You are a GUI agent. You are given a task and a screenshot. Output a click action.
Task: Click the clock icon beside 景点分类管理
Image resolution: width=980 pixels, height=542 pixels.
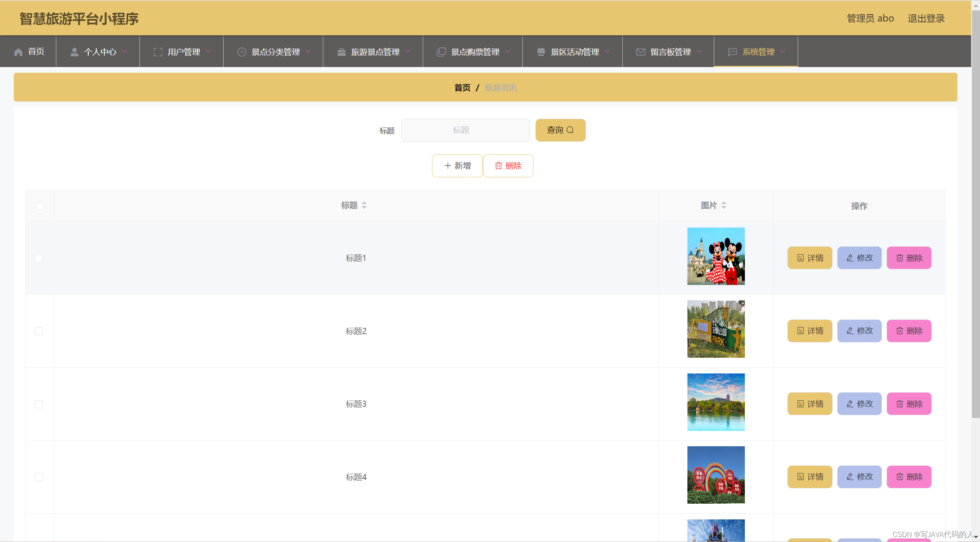click(242, 52)
